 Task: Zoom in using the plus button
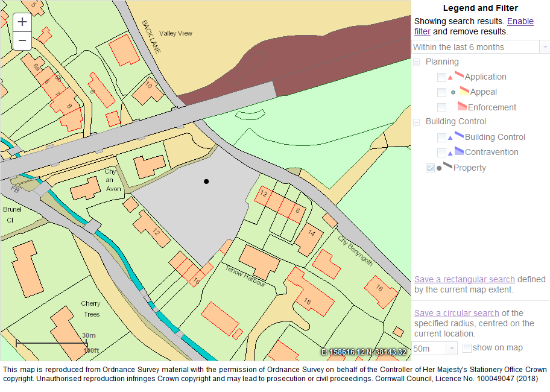click(22, 22)
